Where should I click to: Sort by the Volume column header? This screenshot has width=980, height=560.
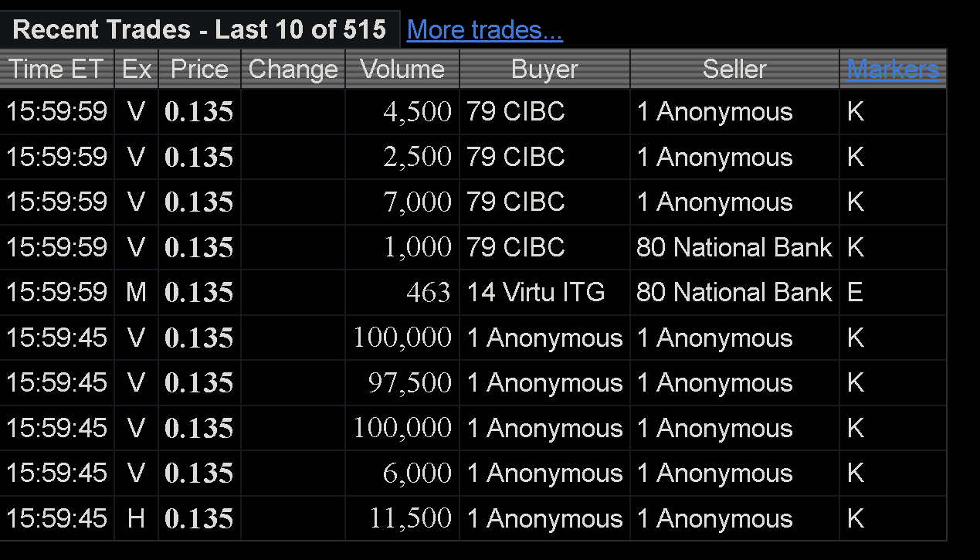[402, 70]
